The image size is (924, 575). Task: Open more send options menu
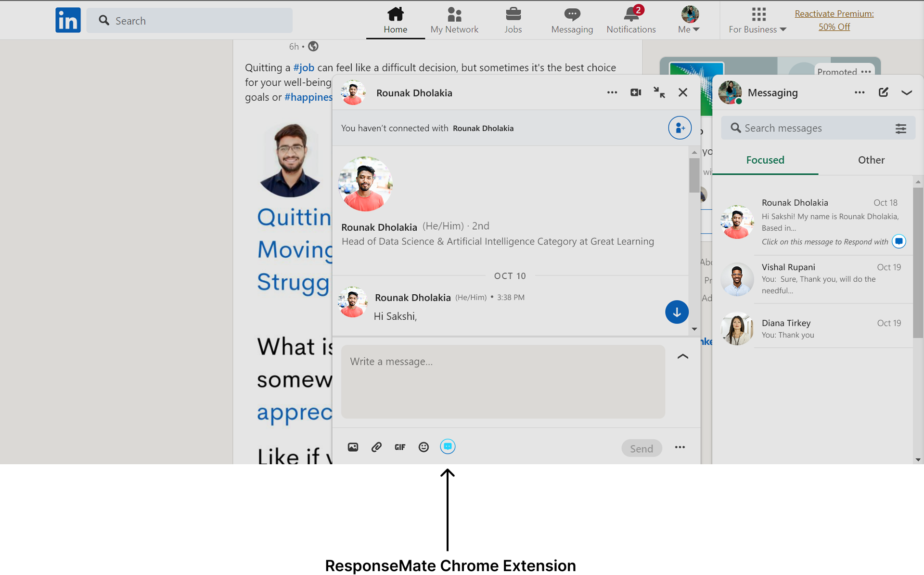[680, 447]
